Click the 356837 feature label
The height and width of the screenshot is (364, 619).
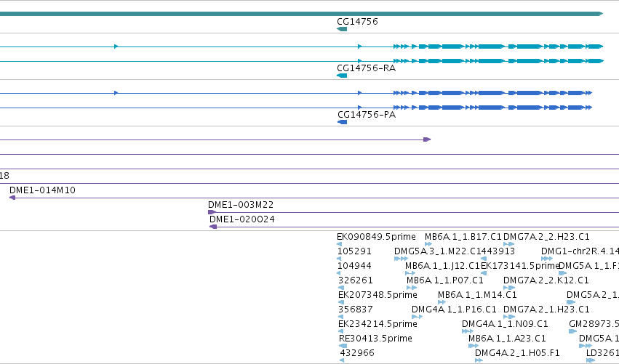click(x=355, y=310)
